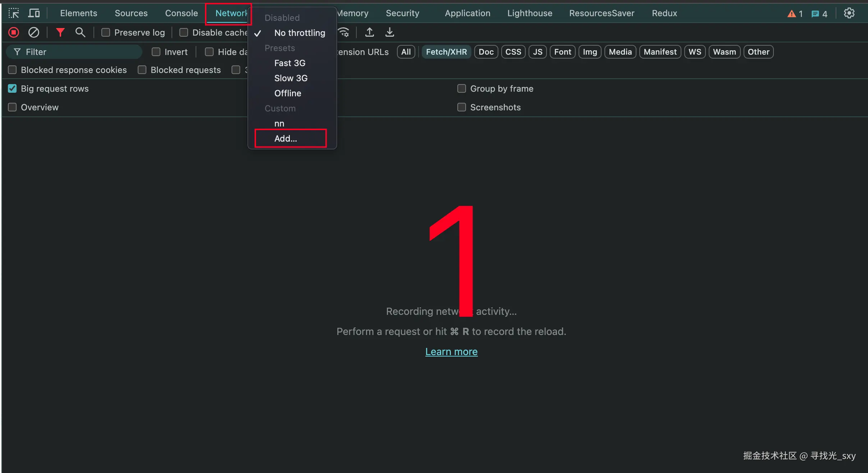
Task: Click the inspect element picker icon
Action: point(14,13)
